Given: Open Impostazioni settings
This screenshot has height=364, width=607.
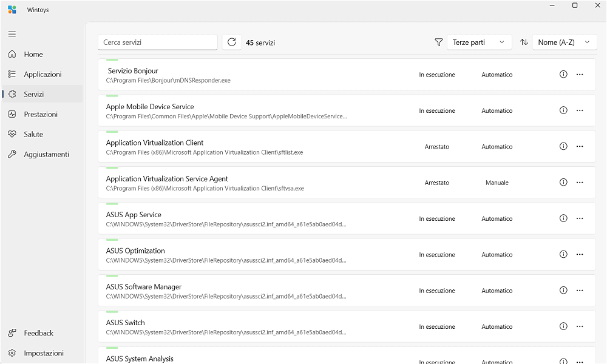Looking at the screenshot, I should tap(43, 353).
